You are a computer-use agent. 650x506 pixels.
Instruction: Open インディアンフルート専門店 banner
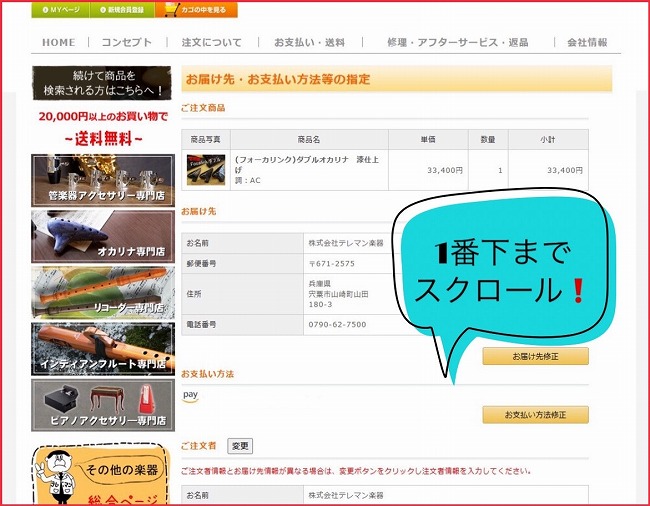point(102,348)
